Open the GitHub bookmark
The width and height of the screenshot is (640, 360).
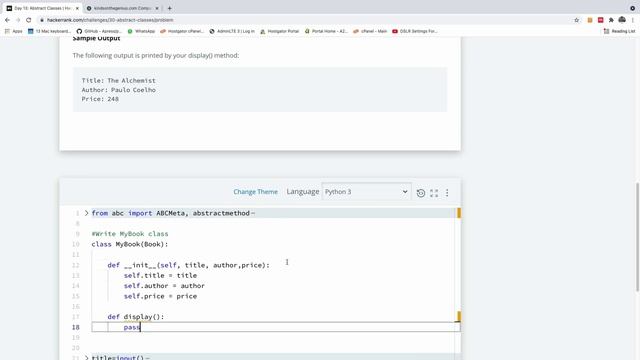click(x=99, y=31)
